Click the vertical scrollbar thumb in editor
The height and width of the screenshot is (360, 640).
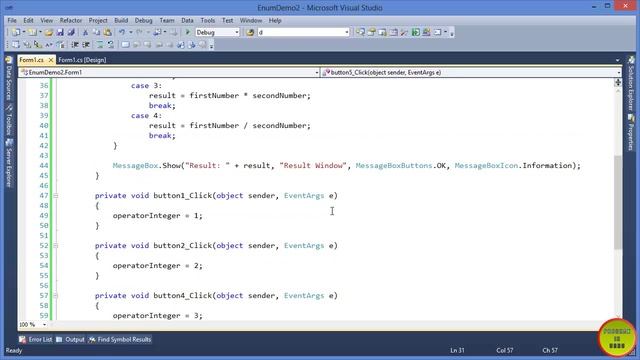pos(618,202)
